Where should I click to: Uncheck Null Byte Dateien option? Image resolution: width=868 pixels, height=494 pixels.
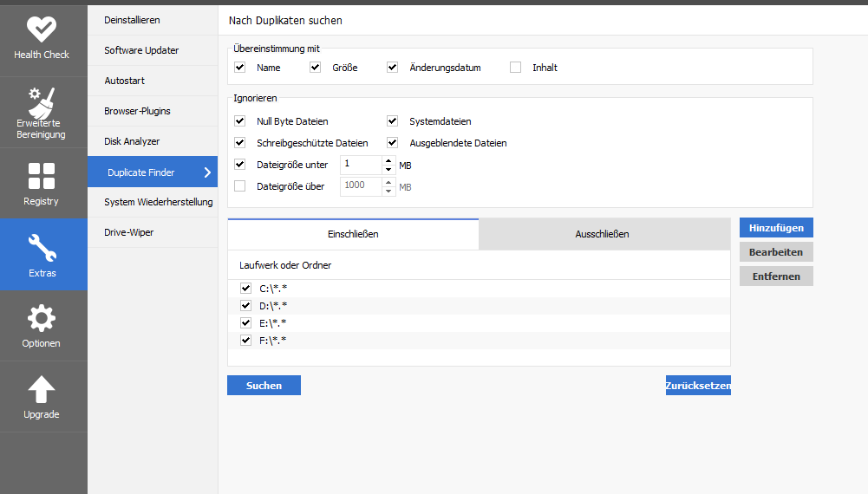point(240,121)
